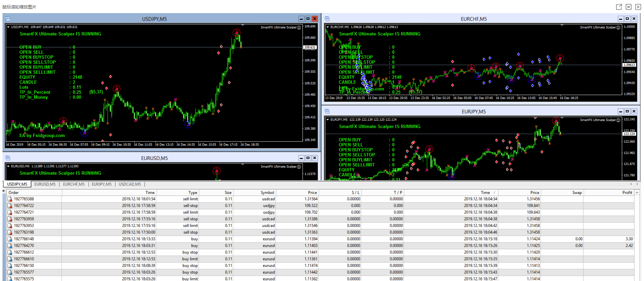Click the open-in-new-window icon in the viewer
Viewport: 644px width, 281px height.
click(619, 7)
